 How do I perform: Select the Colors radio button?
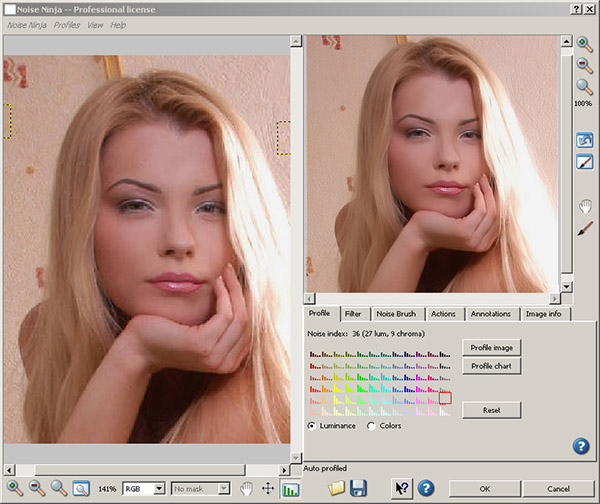pos(372,426)
